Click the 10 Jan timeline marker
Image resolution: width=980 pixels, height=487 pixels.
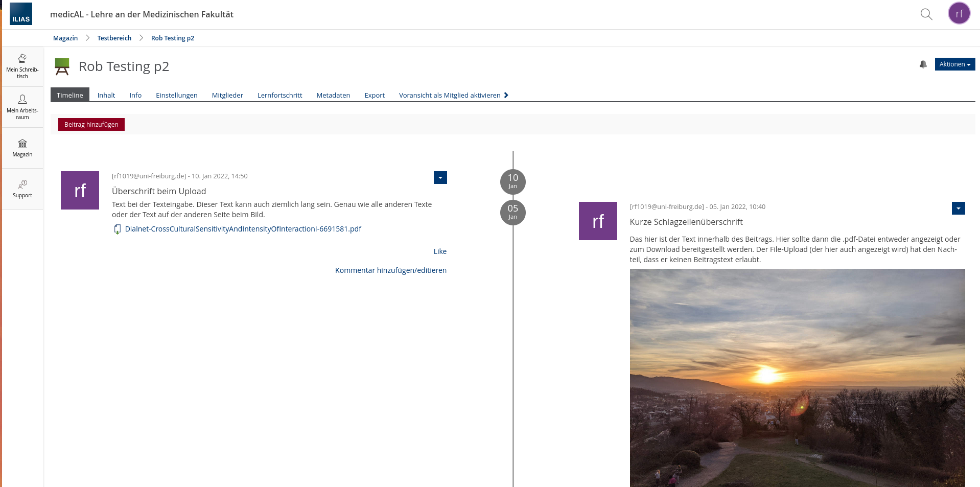coord(512,181)
